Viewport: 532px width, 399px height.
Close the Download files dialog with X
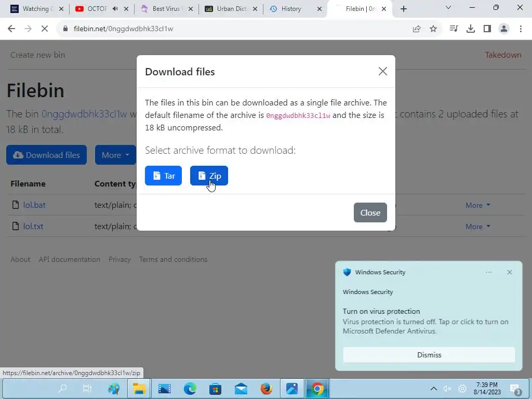coord(383,71)
